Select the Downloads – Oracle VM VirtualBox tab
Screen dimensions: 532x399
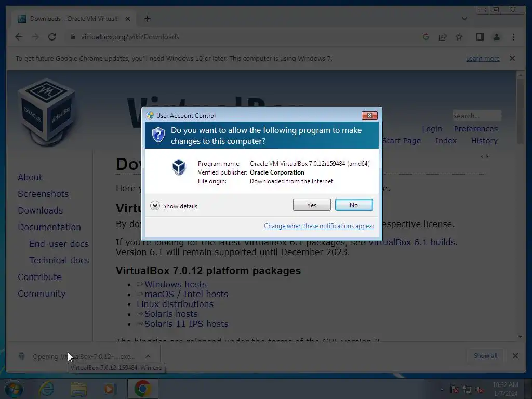[x=74, y=19]
